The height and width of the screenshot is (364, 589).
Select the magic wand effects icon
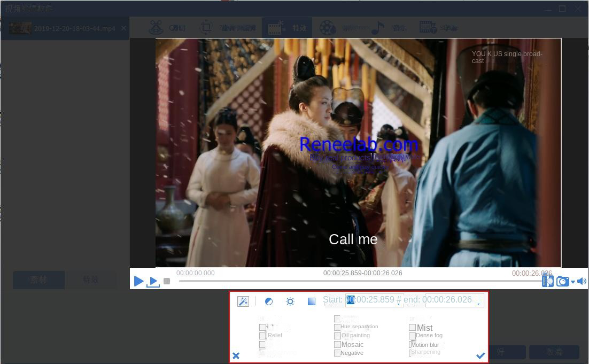click(x=243, y=301)
